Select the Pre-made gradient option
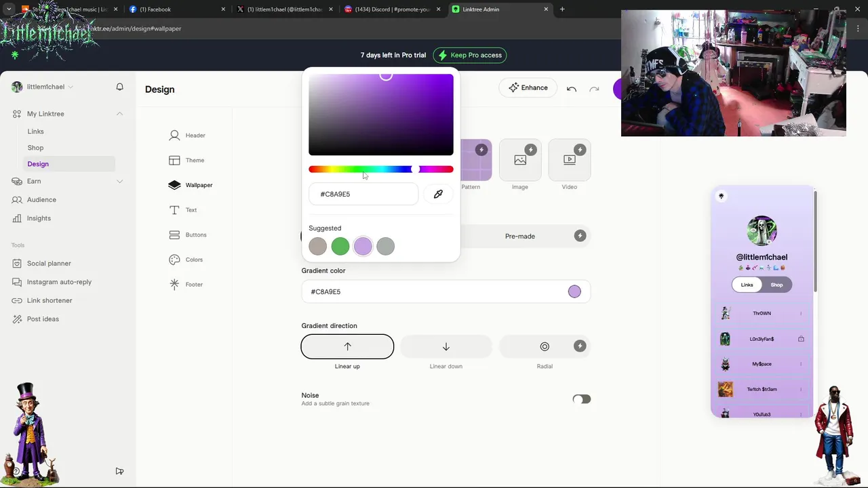 click(x=520, y=236)
